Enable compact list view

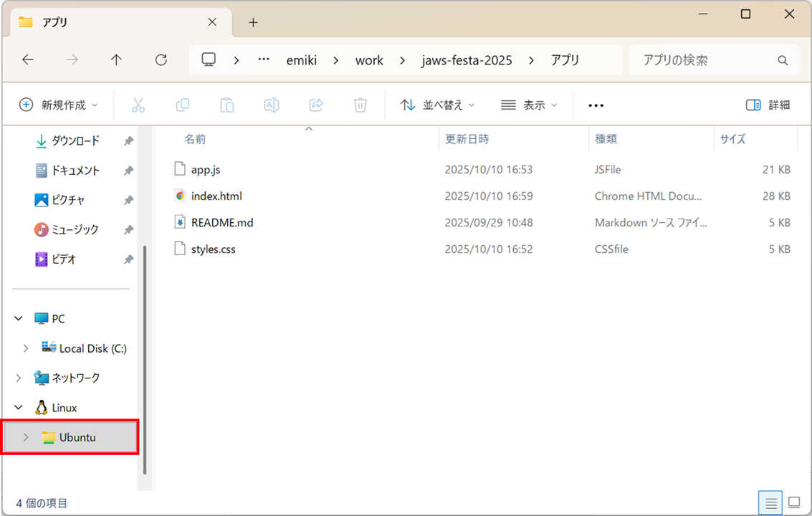click(x=770, y=502)
